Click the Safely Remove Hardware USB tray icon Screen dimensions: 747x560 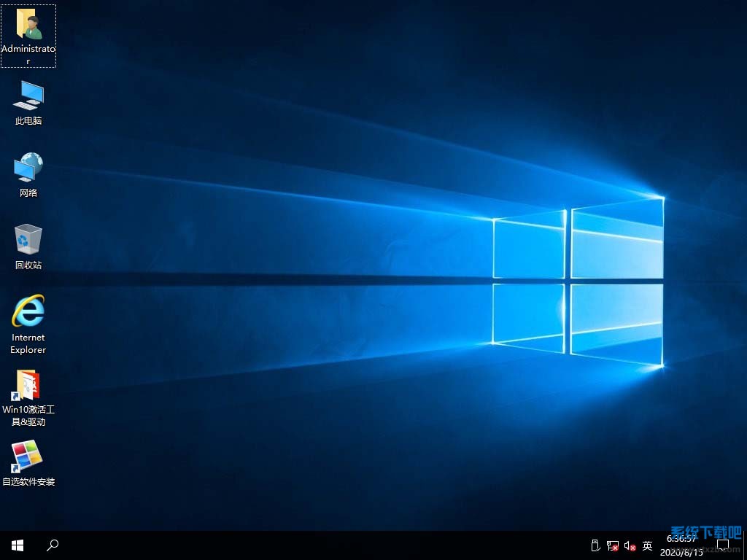tap(595, 545)
